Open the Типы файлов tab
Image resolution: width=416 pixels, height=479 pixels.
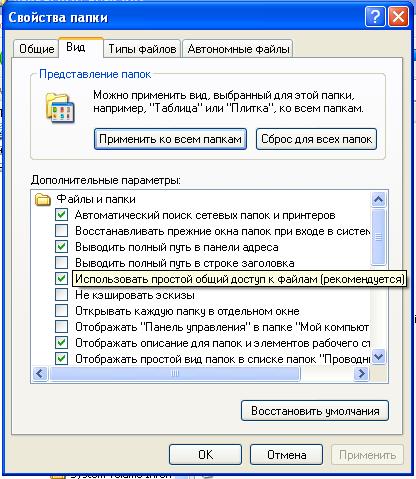tap(142, 49)
